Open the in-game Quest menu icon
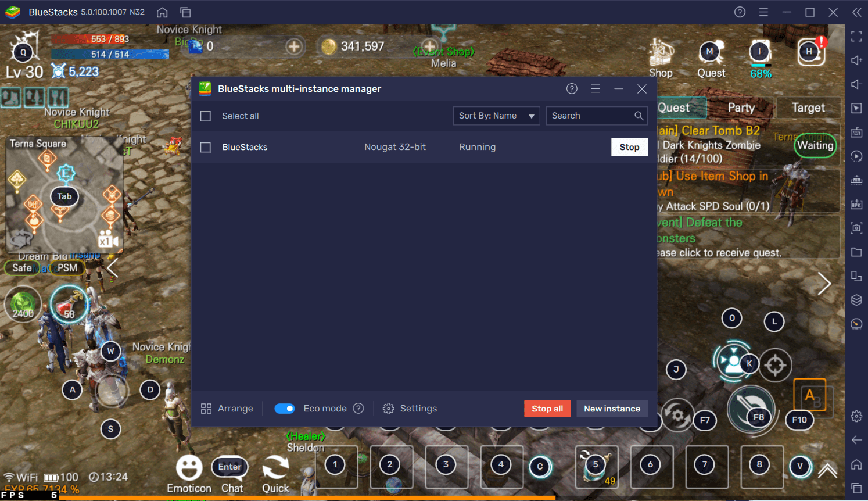 [x=711, y=58]
